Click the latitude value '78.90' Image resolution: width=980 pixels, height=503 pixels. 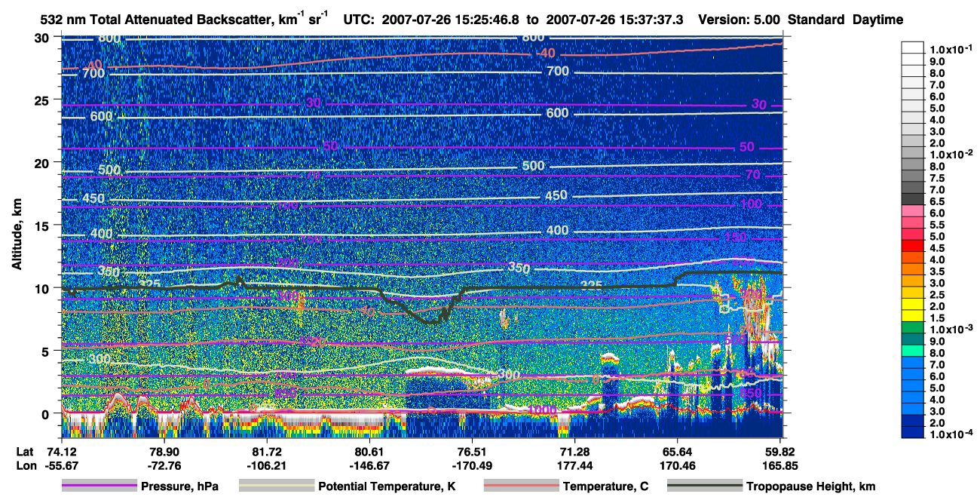coord(164,452)
